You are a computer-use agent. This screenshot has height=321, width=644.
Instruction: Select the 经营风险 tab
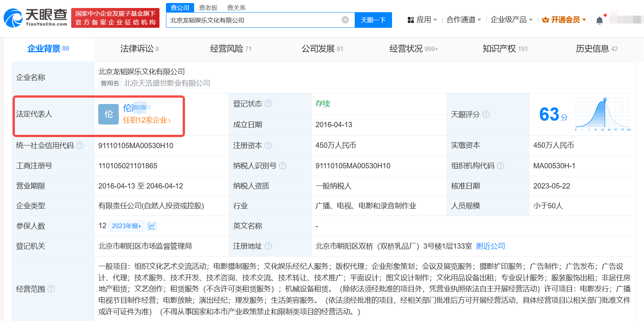231,49
